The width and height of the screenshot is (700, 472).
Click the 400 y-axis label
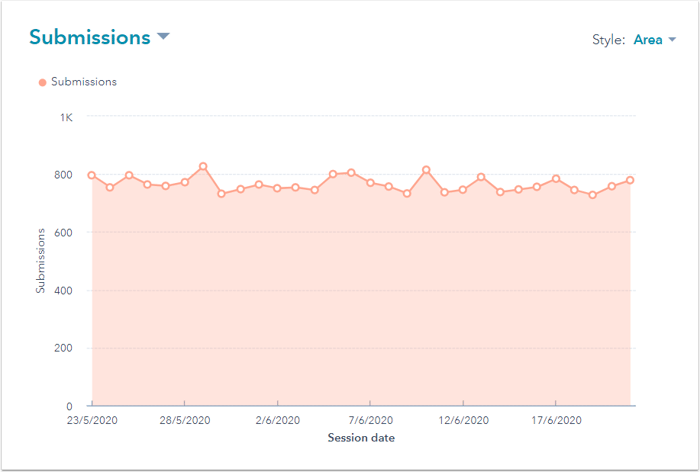pyautogui.click(x=63, y=291)
